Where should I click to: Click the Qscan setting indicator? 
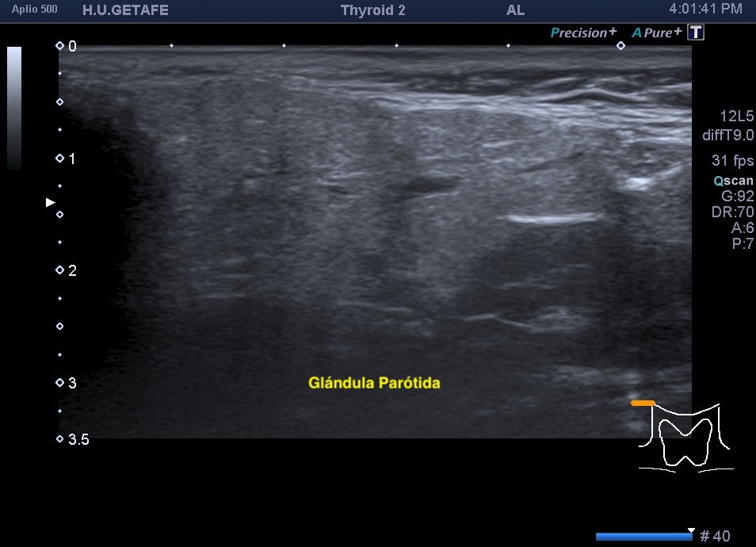pyautogui.click(x=733, y=181)
